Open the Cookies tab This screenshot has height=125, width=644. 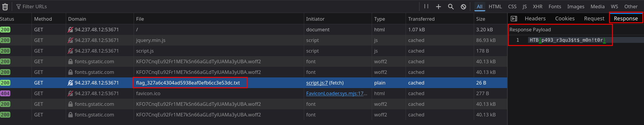(x=565, y=19)
